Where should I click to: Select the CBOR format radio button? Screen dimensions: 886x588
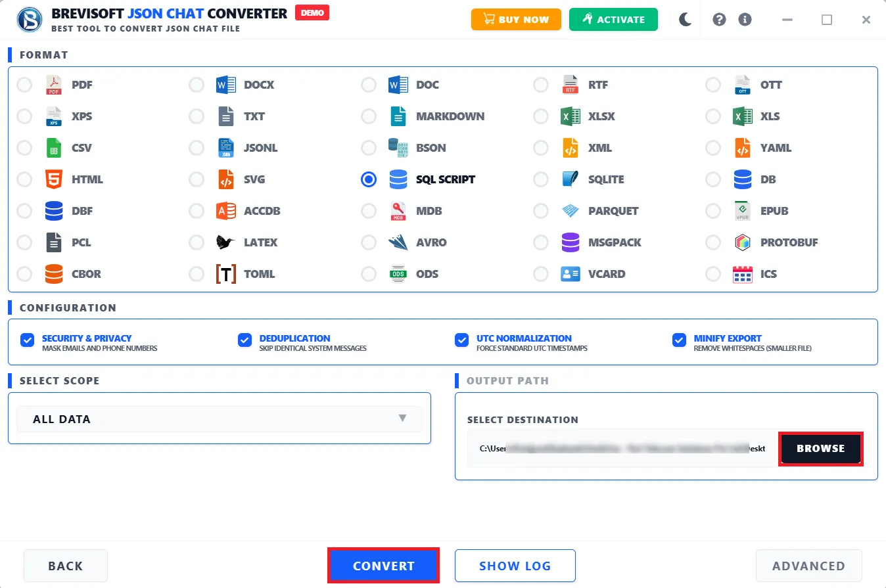24,274
